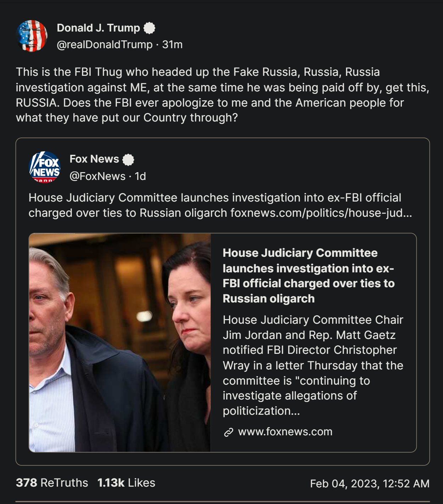Image resolution: width=443 pixels, height=504 pixels.
Task: Click the Feb 04, 2023, 12:52 AM date
Action: coord(369,483)
